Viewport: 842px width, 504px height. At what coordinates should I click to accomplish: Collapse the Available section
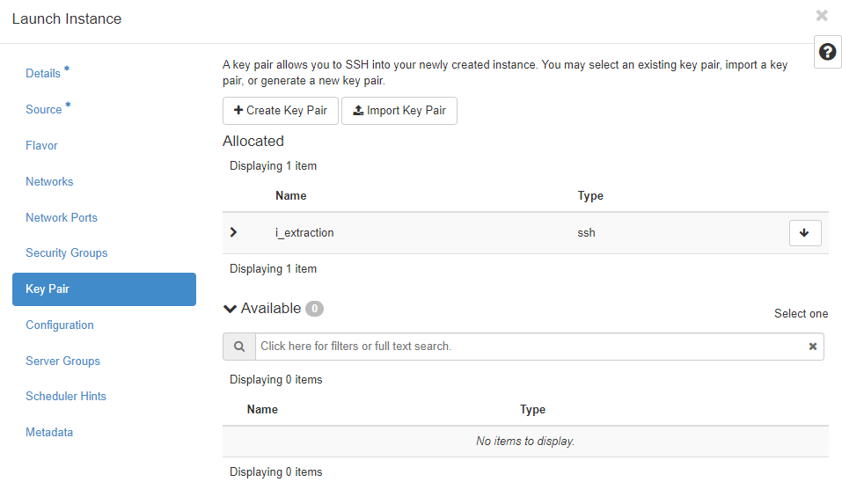pos(231,309)
